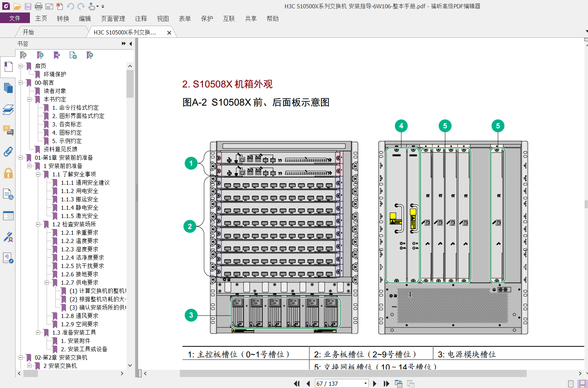Collapse the 本书约定 bookmark node
Screen dimensions: 588x388
(30, 99)
